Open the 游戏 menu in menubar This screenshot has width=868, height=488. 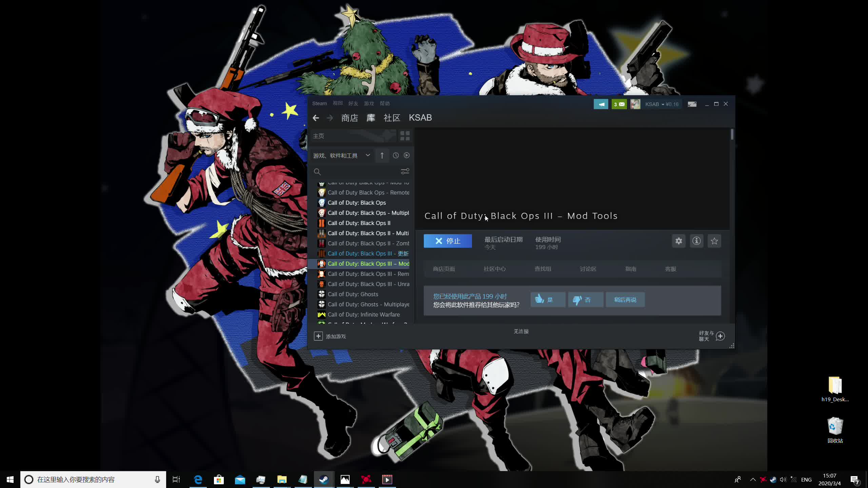coord(369,103)
